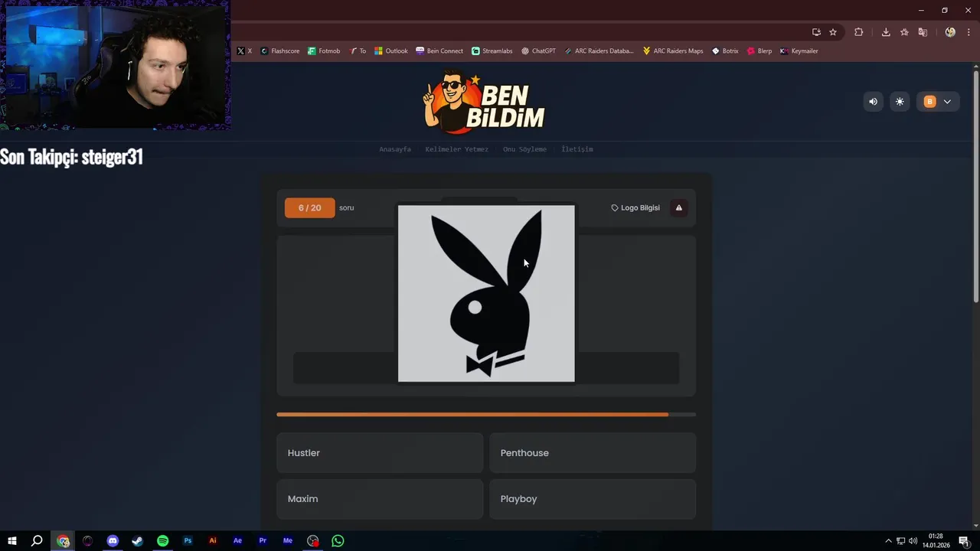The height and width of the screenshot is (551, 980).
Task: Open Steam from the taskbar
Action: pos(138,541)
